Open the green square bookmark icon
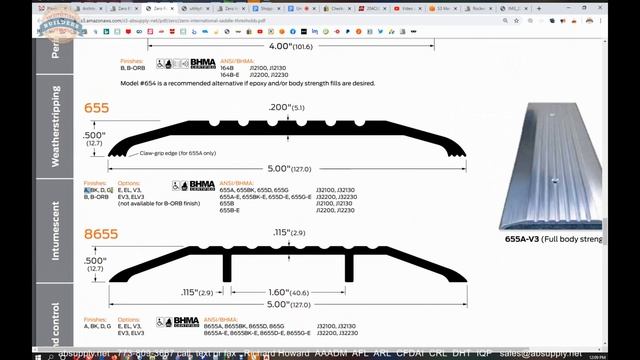The height and width of the screenshot is (360, 640). [x=106, y=31]
